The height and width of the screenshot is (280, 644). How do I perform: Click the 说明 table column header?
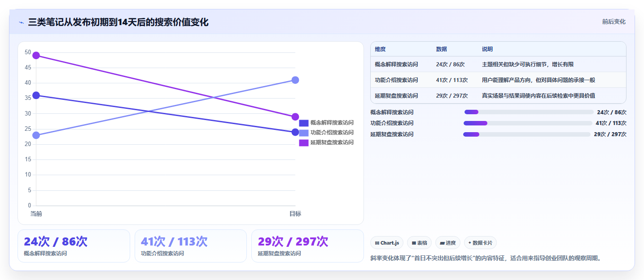pos(487,49)
